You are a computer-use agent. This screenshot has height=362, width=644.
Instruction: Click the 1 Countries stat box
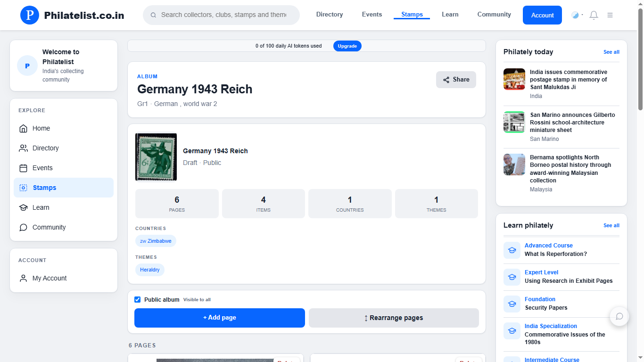(x=350, y=204)
